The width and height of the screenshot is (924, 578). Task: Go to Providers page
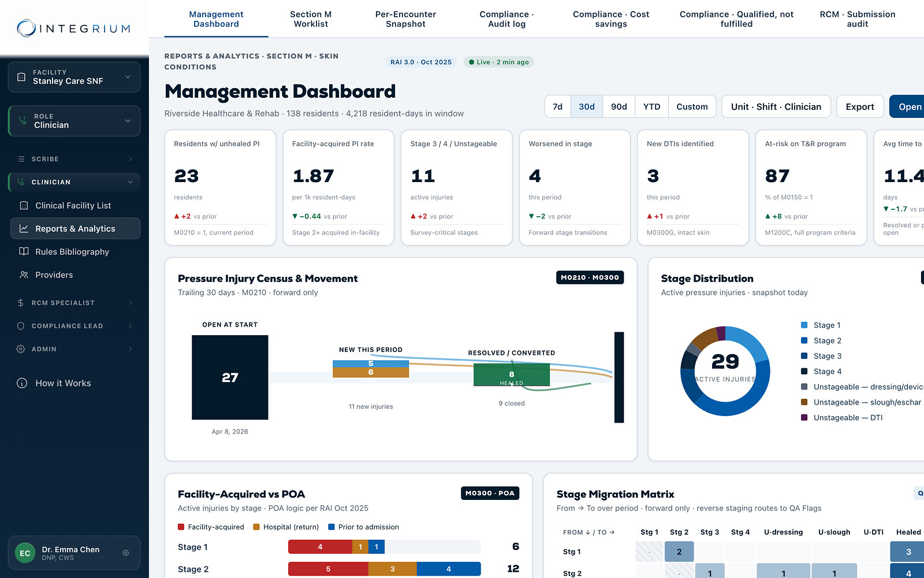pyautogui.click(x=75, y=275)
